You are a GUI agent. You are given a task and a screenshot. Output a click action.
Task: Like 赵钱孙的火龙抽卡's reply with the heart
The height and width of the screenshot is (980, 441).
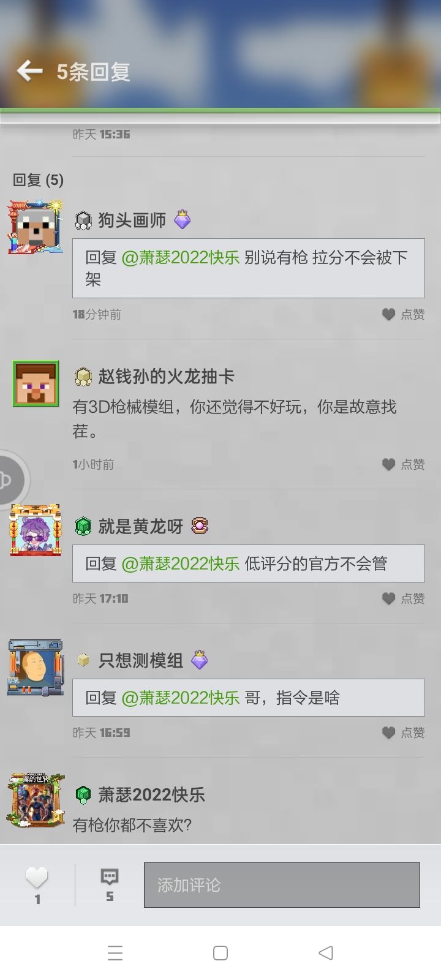pos(388,464)
